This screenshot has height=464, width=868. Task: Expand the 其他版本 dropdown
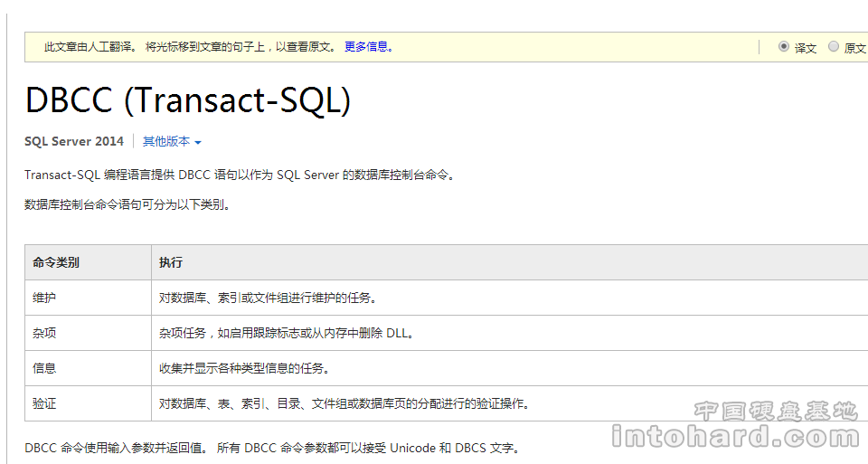pos(166,141)
